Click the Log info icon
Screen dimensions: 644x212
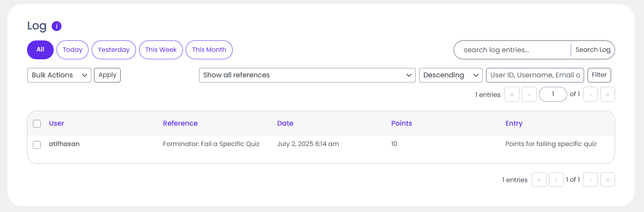click(56, 26)
